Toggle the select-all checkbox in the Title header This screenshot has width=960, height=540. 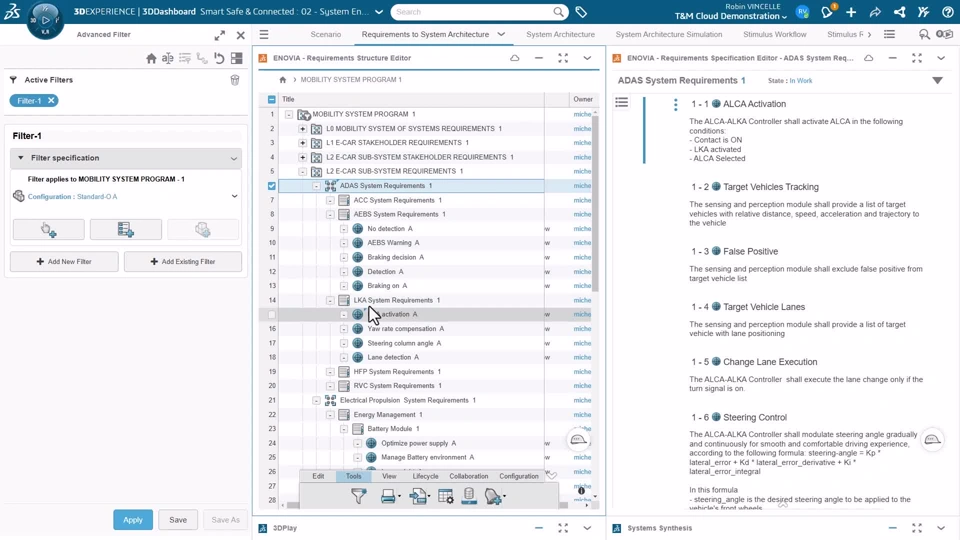[x=272, y=99]
